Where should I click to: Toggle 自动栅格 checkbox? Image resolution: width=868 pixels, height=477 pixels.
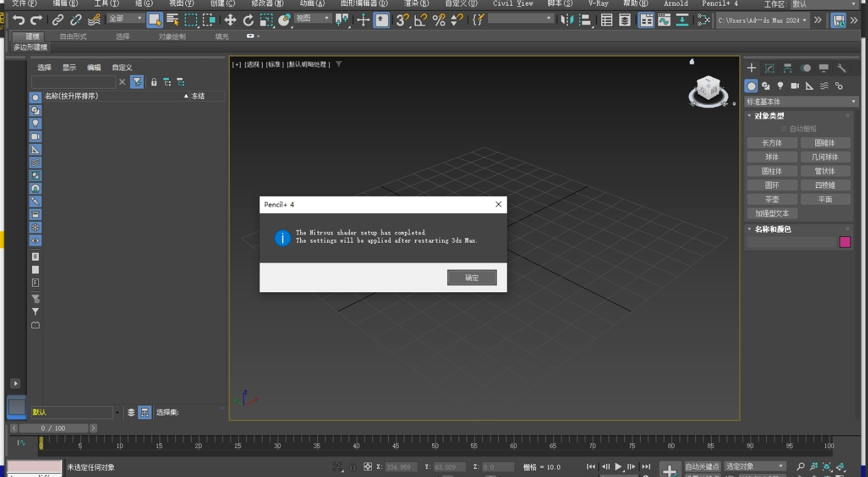(x=783, y=129)
